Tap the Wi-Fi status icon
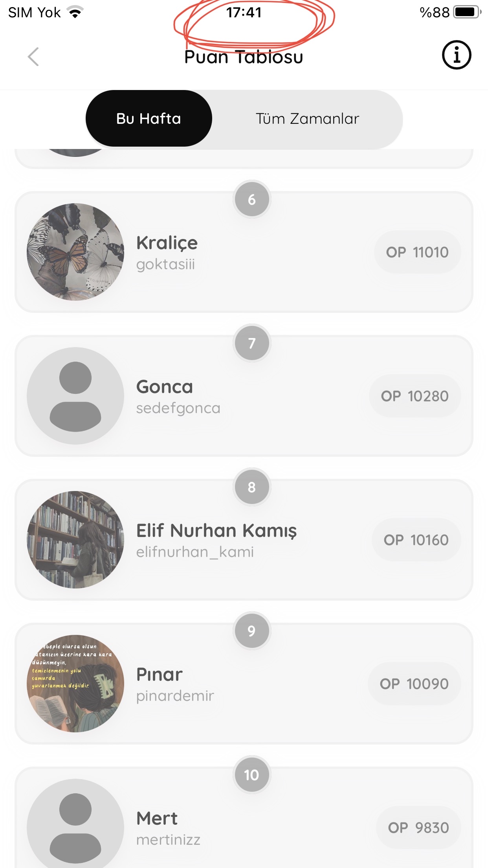488x868 pixels. [75, 13]
